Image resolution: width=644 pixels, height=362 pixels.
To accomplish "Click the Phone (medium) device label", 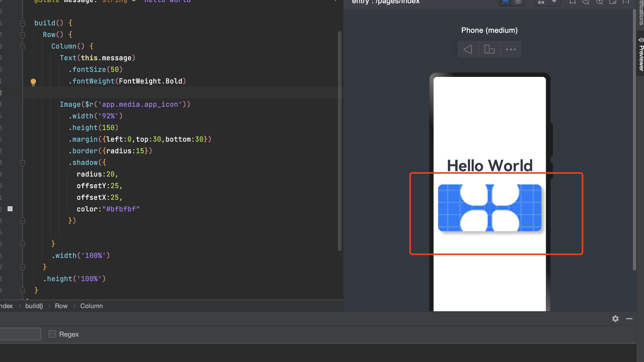I will (x=489, y=30).
